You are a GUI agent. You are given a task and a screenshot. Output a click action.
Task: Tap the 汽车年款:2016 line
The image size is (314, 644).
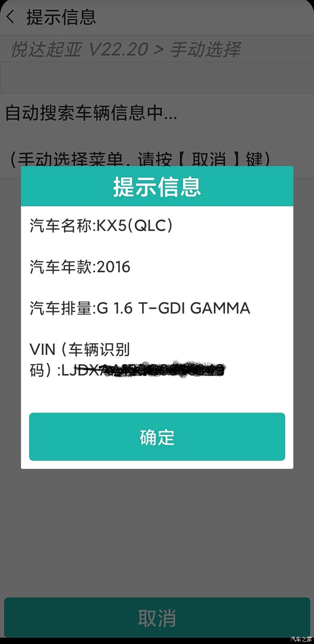(x=80, y=267)
